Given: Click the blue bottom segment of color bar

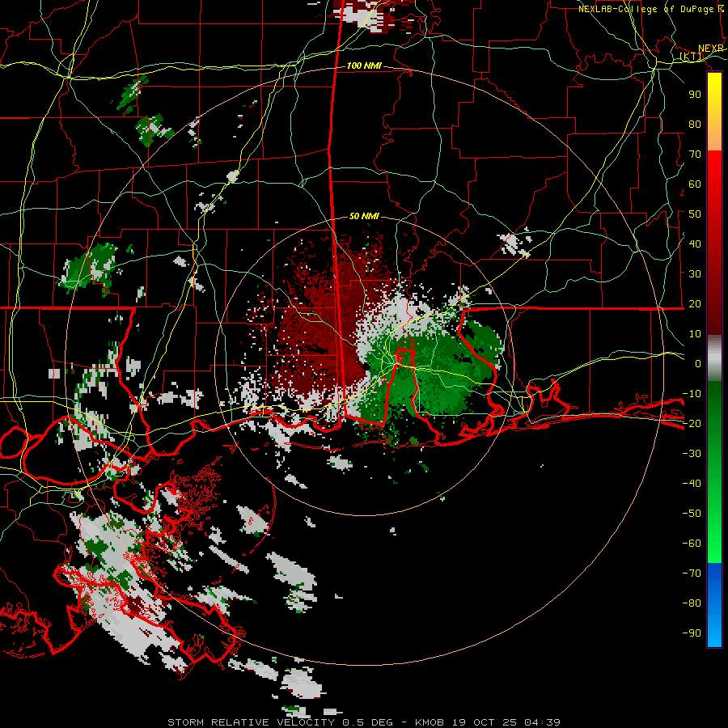Looking at the screenshot, I should pos(714,605).
